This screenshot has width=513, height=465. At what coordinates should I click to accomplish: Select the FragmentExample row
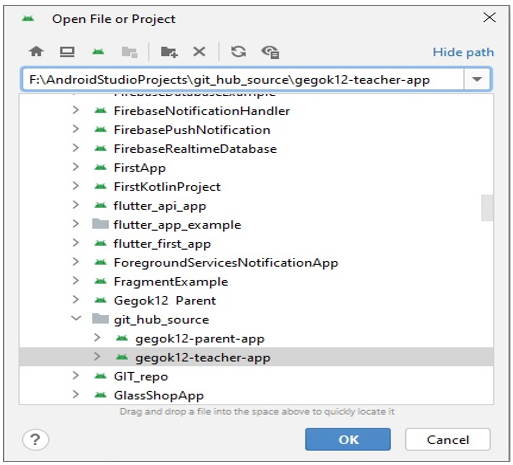tap(256, 282)
